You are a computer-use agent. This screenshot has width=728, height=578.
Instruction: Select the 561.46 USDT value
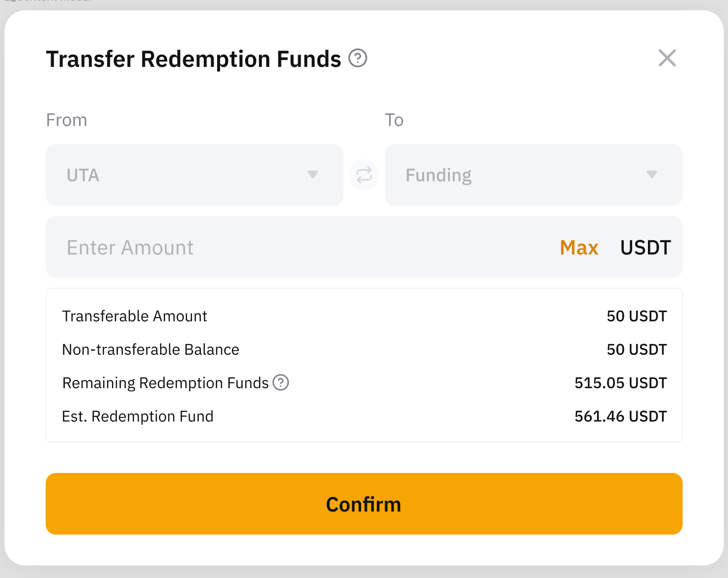tap(620, 416)
